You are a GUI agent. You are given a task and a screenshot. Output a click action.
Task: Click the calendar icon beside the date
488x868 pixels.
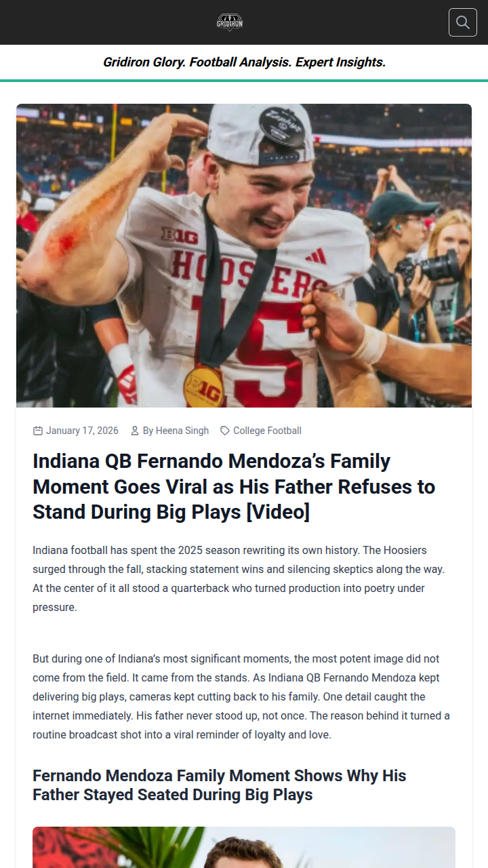point(38,431)
